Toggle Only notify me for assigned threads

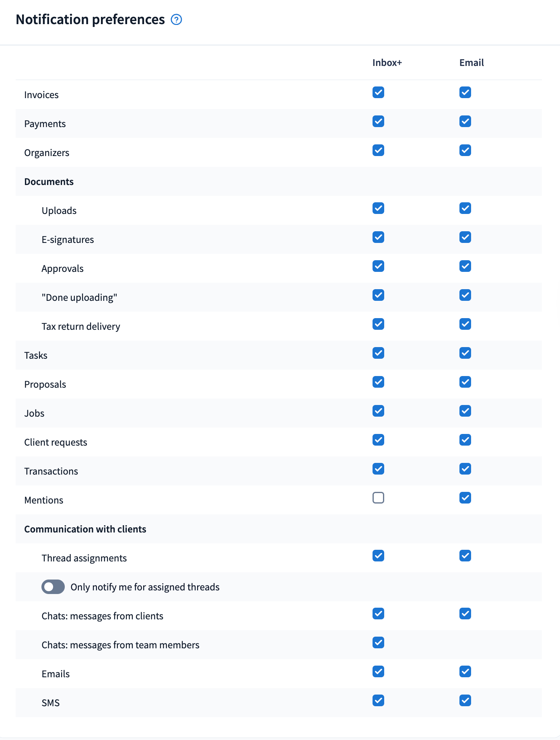point(53,587)
